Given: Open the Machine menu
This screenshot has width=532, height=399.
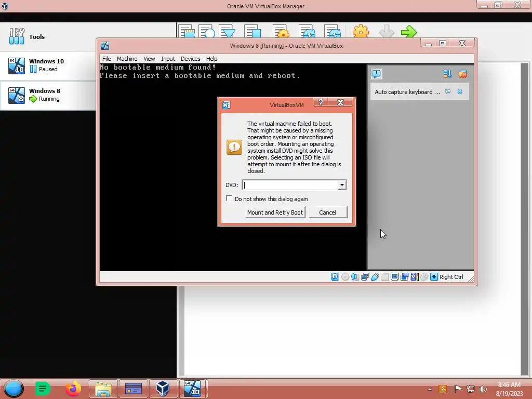Looking at the screenshot, I should point(127,59).
